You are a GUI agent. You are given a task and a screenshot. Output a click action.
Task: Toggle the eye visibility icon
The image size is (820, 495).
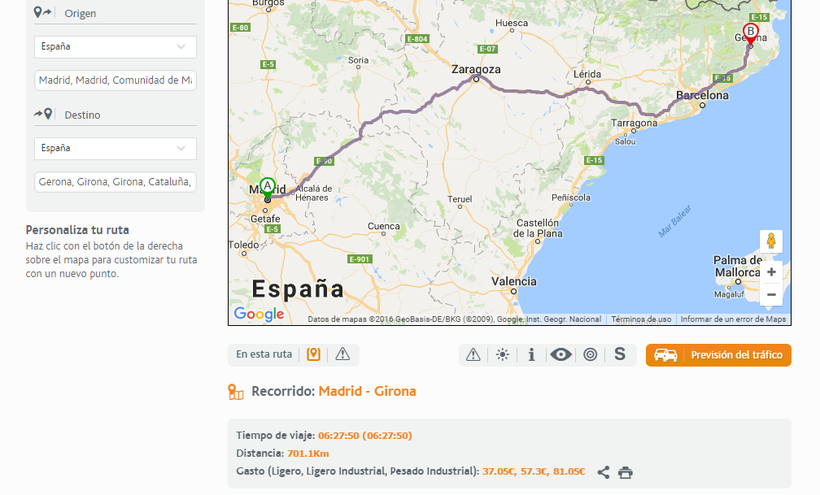[561, 355]
